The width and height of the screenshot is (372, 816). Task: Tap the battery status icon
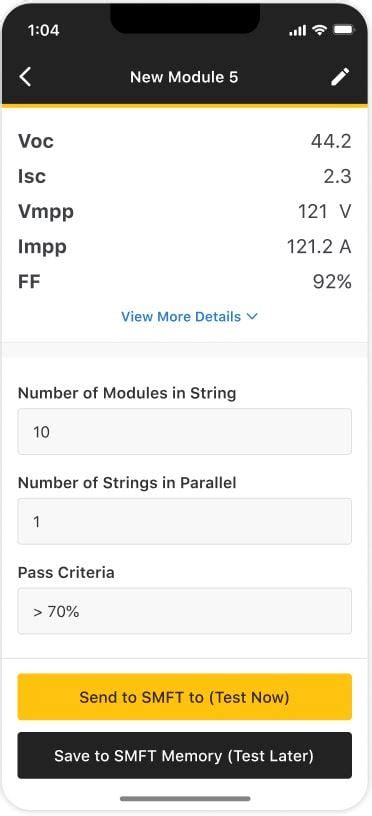pos(342,31)
